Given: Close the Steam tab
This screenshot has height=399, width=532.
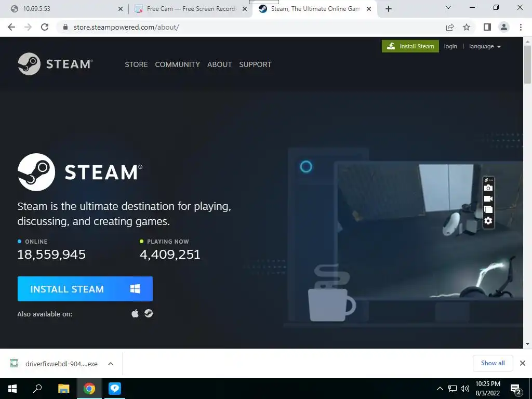Looking at the screenshot, I should point(369,9).
